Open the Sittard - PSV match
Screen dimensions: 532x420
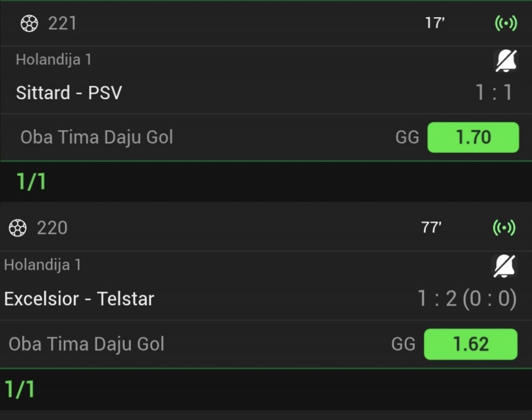coord(69,92)
